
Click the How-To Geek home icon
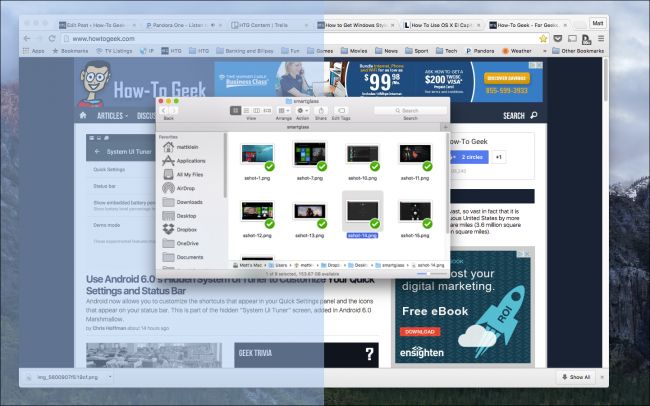pos(83,115)
